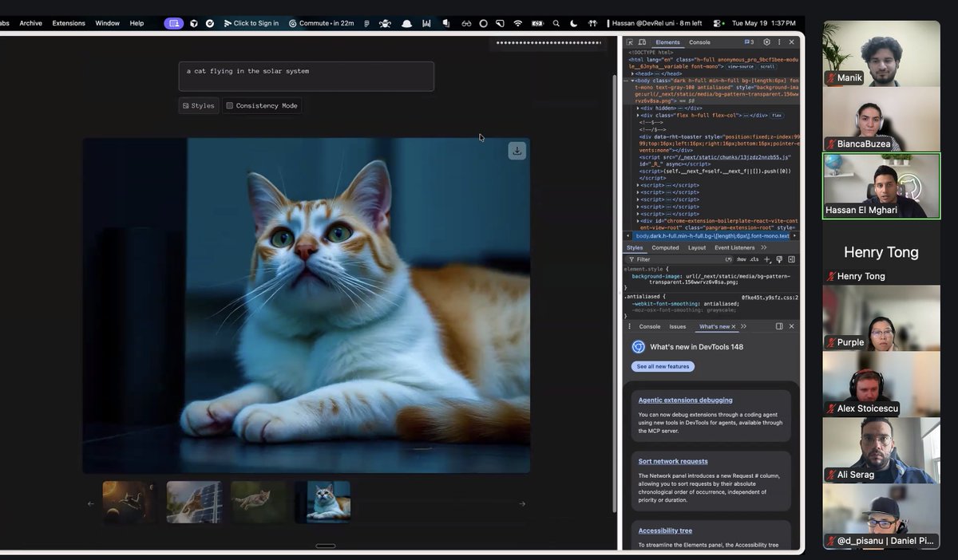Open Wi-Fi status in the menu bar
958x560 pixels.
pyautogui.click(x=517, y=23)
